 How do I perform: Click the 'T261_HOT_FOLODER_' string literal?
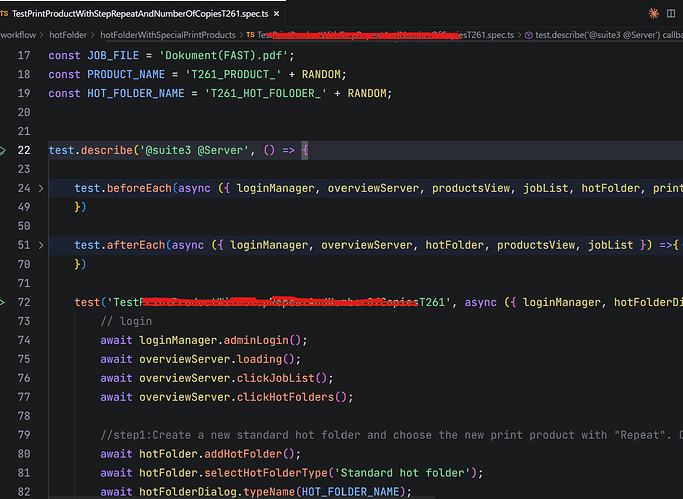tap(266, 94)
